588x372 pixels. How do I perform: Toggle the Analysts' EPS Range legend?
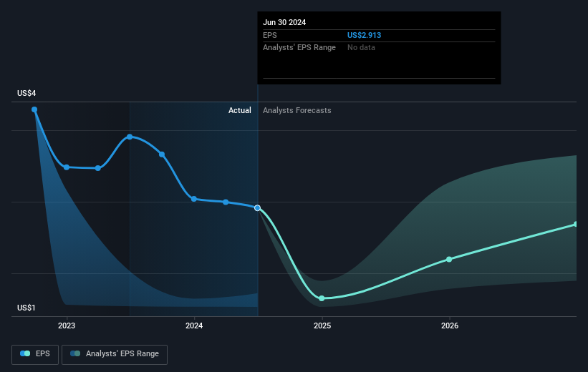click(115, 354)
